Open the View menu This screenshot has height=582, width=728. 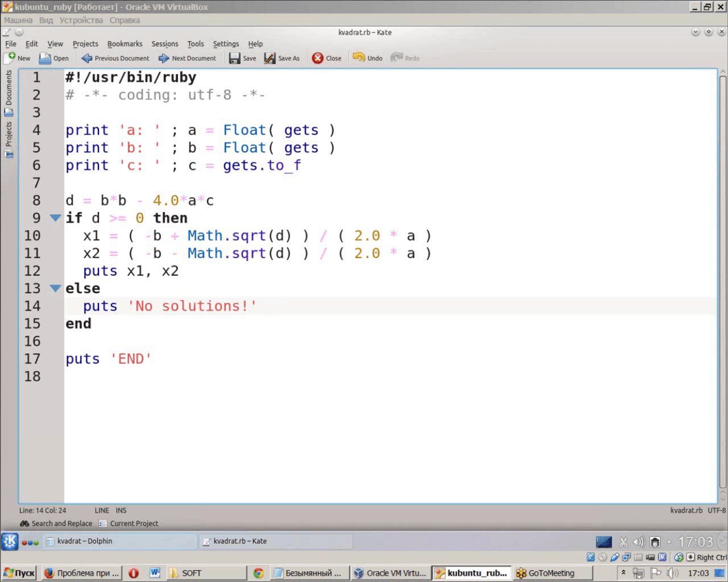55,44
